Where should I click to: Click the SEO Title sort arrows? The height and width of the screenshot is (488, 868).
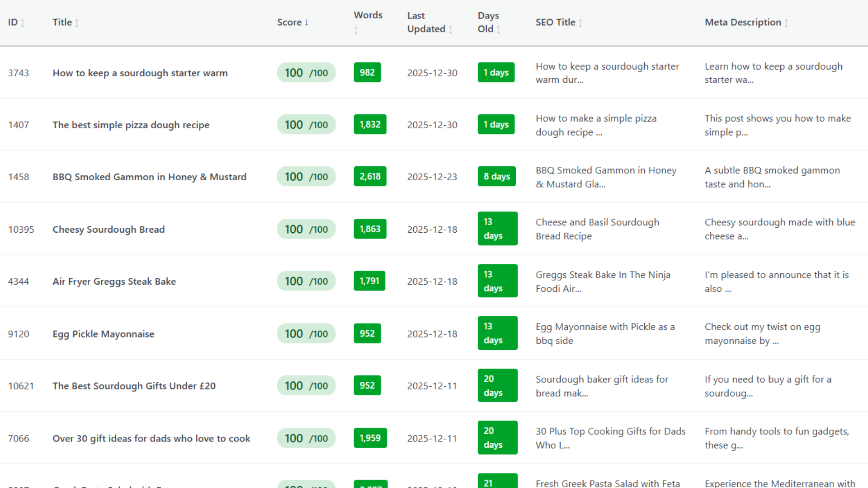pyautogui.click(x=580, y=23)
